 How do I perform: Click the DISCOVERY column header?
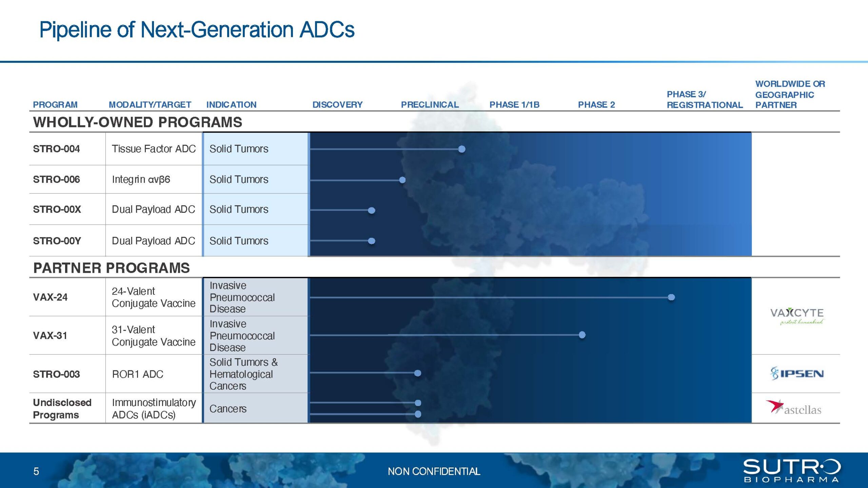(x=337, y=105)
